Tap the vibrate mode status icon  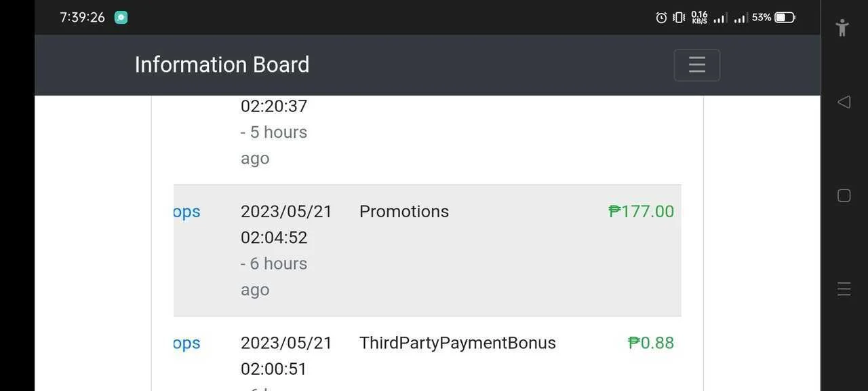coord(679,18)
